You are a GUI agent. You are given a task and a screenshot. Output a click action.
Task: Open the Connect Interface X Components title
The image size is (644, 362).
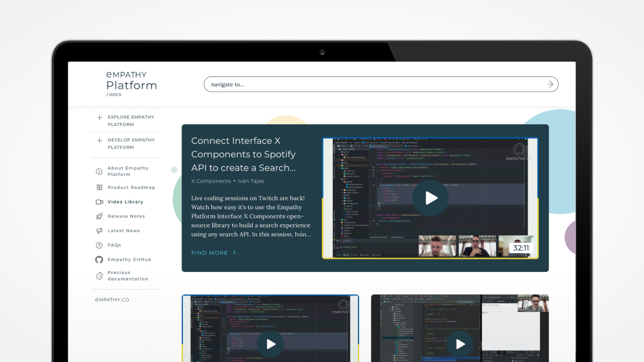coord(244,154)
